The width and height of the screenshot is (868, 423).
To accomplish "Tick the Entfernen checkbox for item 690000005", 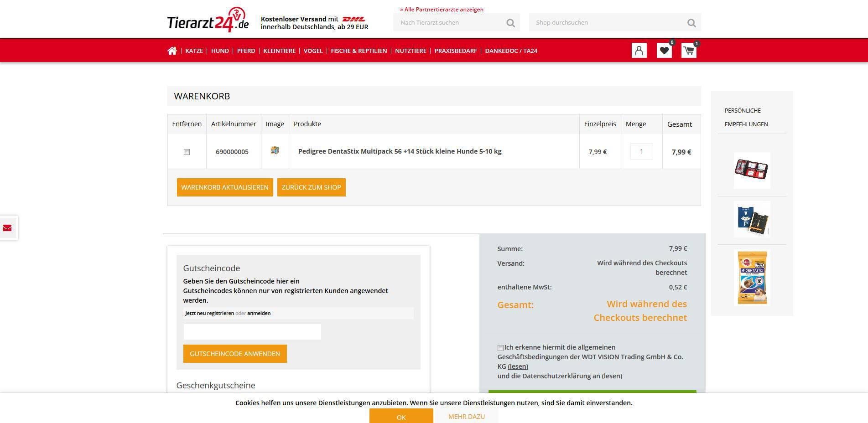I will 187,152.
